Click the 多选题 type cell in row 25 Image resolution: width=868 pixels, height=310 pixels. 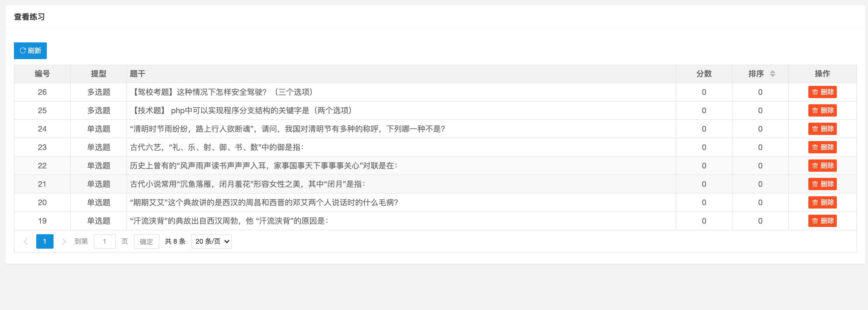click(99, 110)
